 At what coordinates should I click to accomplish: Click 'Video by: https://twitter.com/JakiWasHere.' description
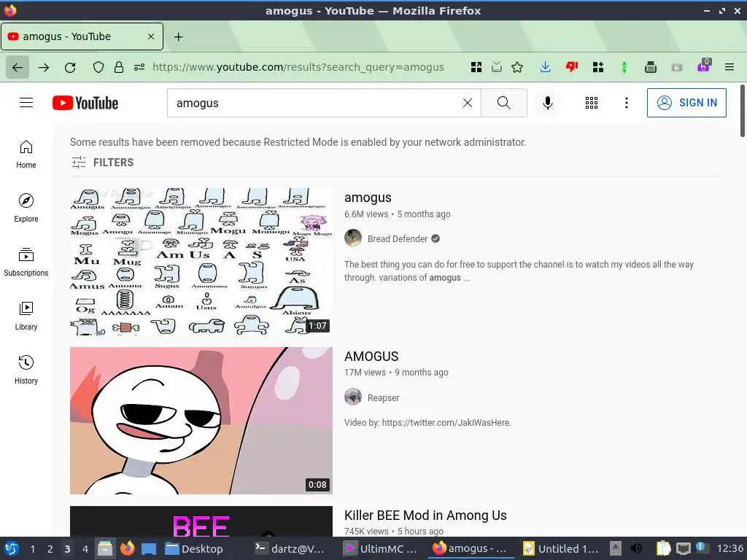(x=427, y=422)
